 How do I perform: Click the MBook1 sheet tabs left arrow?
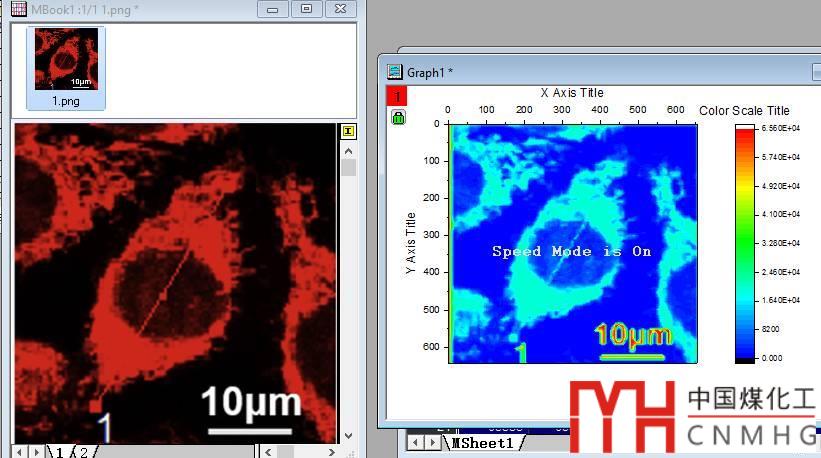20,451
